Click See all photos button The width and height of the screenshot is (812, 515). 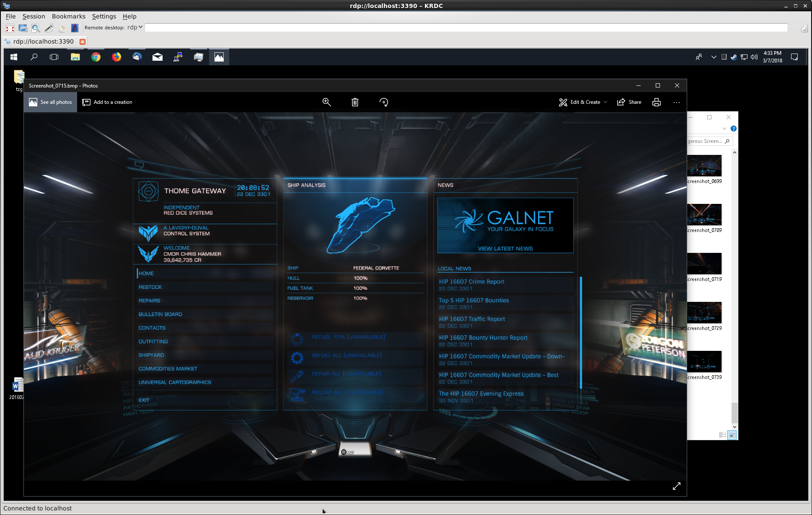point(50,102)
